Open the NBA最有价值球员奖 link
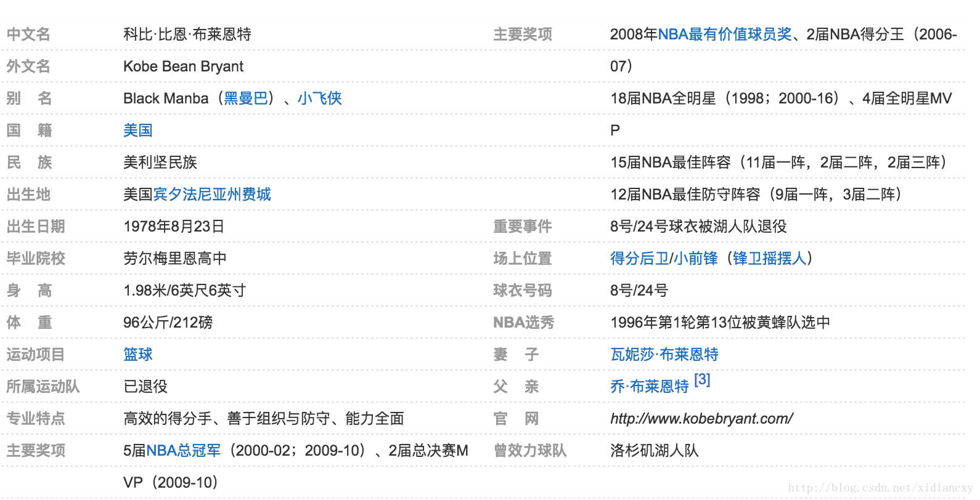 tap(725, 34)
